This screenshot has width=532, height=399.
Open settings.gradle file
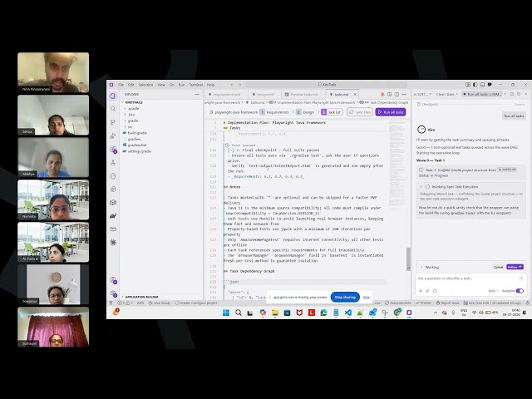[x=139, y=151]
